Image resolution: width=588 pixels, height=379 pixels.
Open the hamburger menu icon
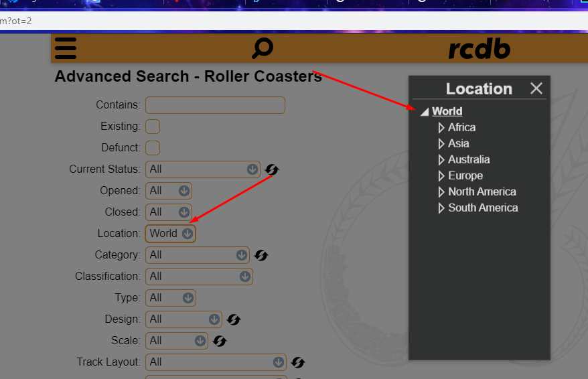pos(66,48)
